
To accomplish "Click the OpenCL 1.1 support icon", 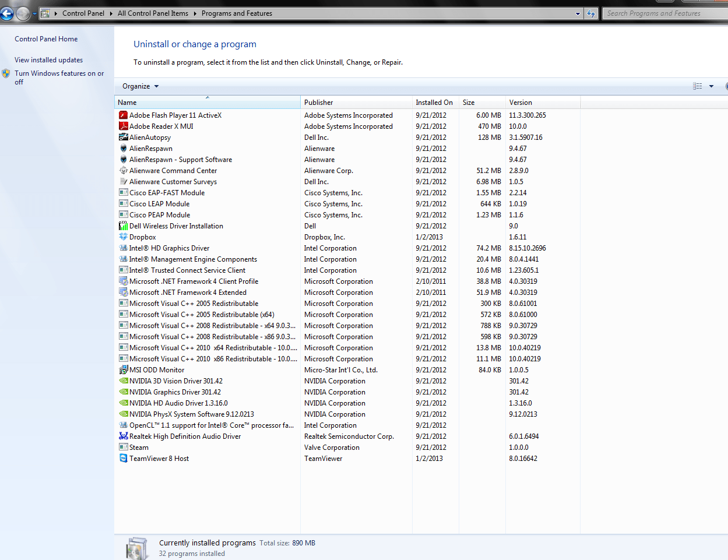I will click(123, 425).
